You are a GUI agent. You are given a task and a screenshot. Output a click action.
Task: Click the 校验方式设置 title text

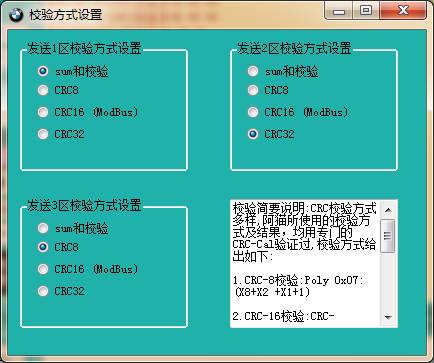(65, 15)
